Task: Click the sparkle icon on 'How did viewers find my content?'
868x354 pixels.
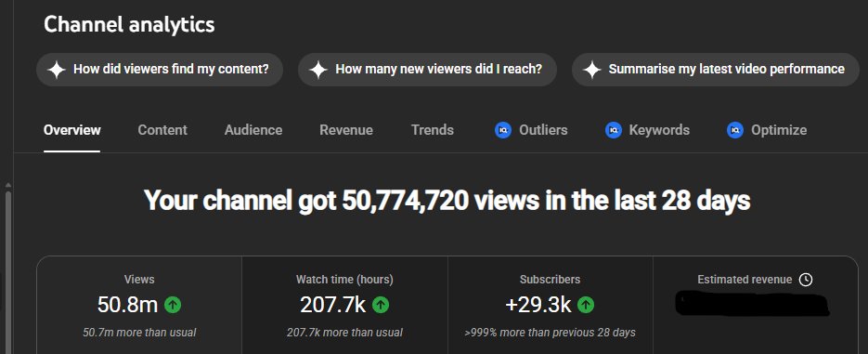Action: [x=56, y=70]
